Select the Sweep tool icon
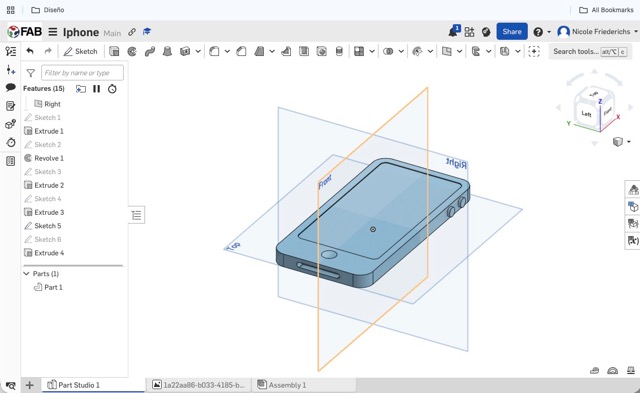 [x=150, y=51]
